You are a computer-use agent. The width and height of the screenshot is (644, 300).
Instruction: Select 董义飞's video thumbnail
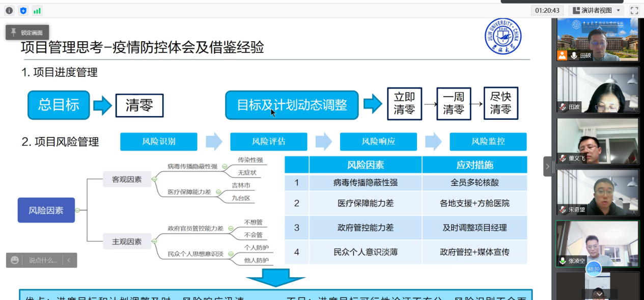[598, 140]
